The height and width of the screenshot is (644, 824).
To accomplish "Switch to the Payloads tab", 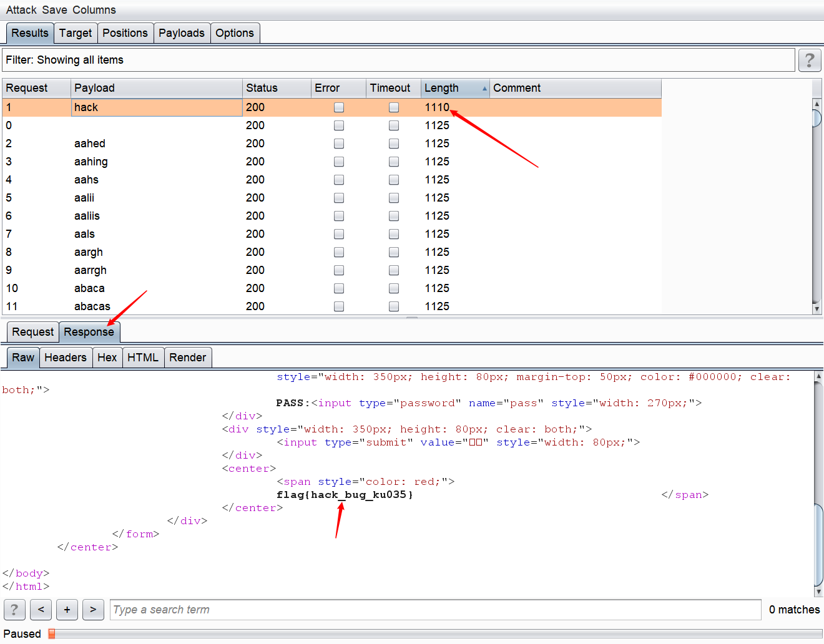I will (181, 33).
